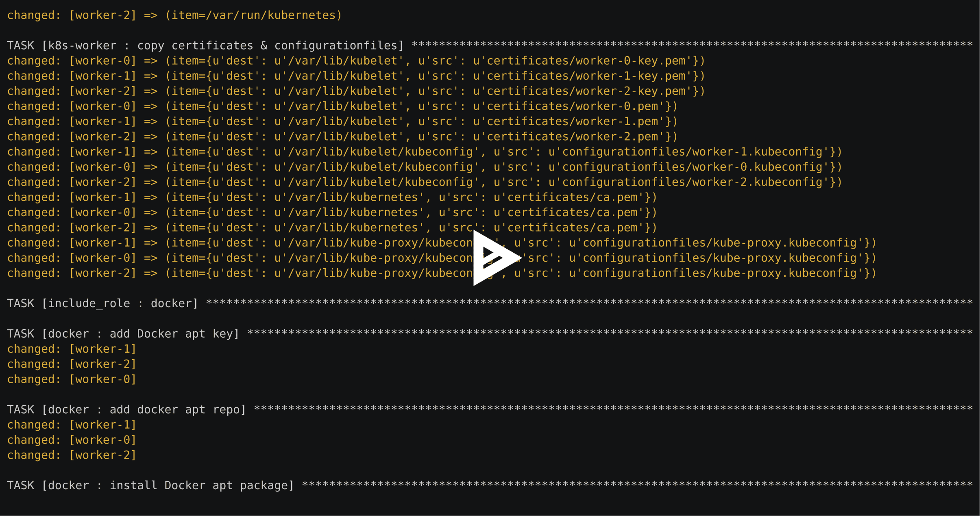980x516 pixels.
Task: Click the line with worker-0.kubeconfig
Action: [x=425, y=167]
